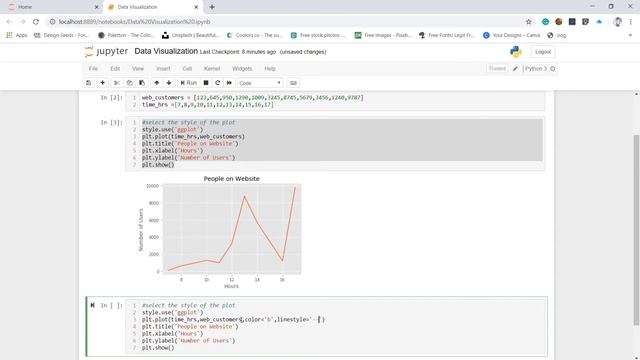Click the page vertical scrollbar
This screenshot has width=640, height=360.
coord(636,229)
